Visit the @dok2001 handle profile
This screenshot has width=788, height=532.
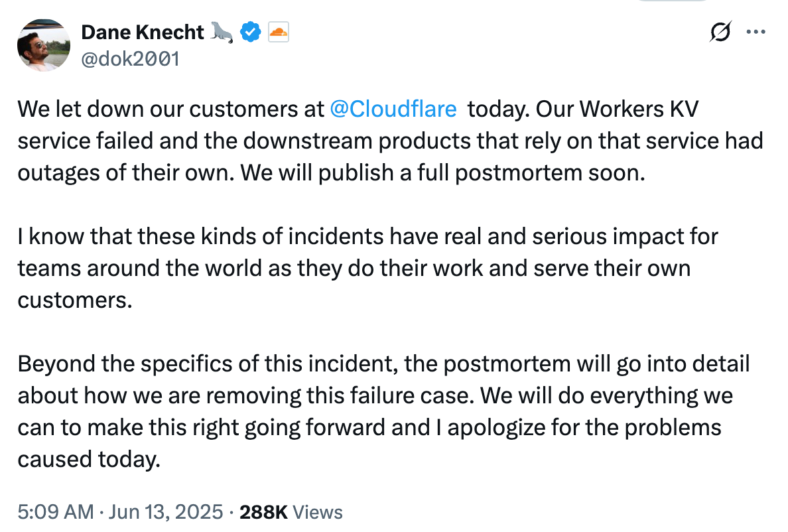130,59
